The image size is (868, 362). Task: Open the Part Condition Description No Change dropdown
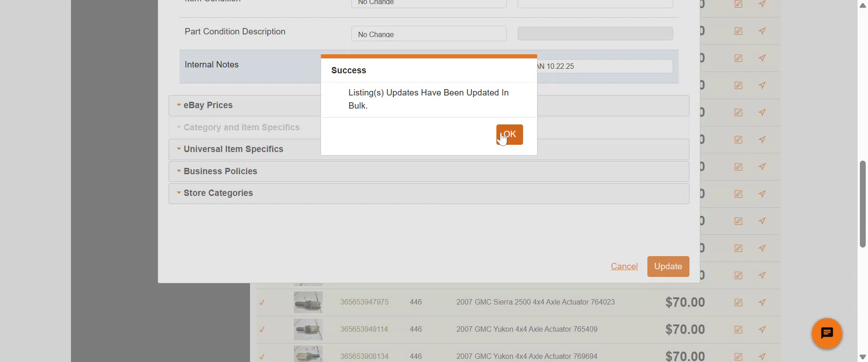(429, 33)
